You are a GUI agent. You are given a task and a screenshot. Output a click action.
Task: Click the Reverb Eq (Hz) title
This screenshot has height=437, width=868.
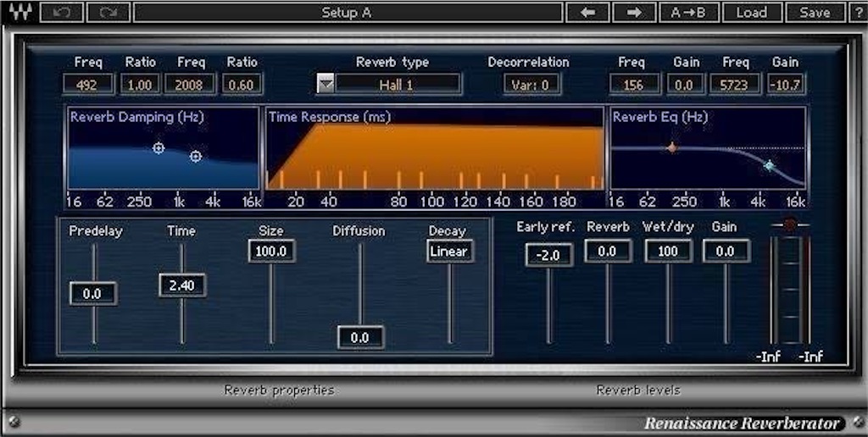pos(659,117)
